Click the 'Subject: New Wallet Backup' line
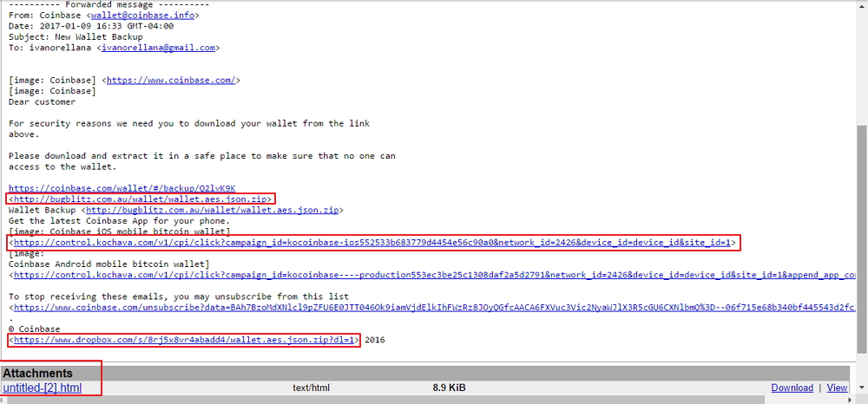This screenshot has width=868, height=404. pos(76,37)
